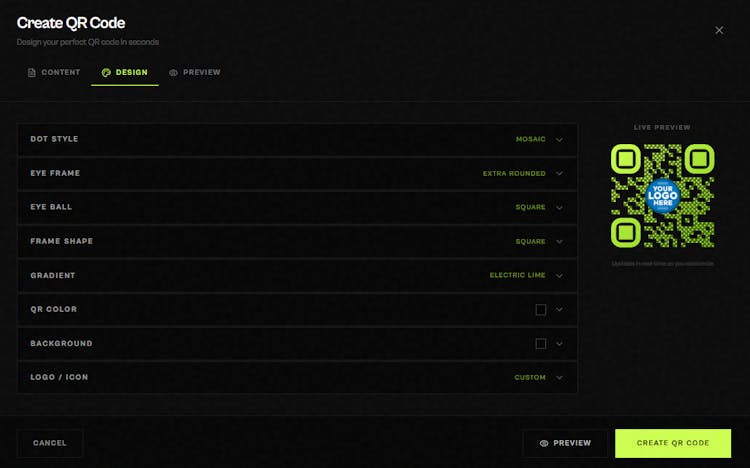Click the bottom Preview button

click(565, 443)
